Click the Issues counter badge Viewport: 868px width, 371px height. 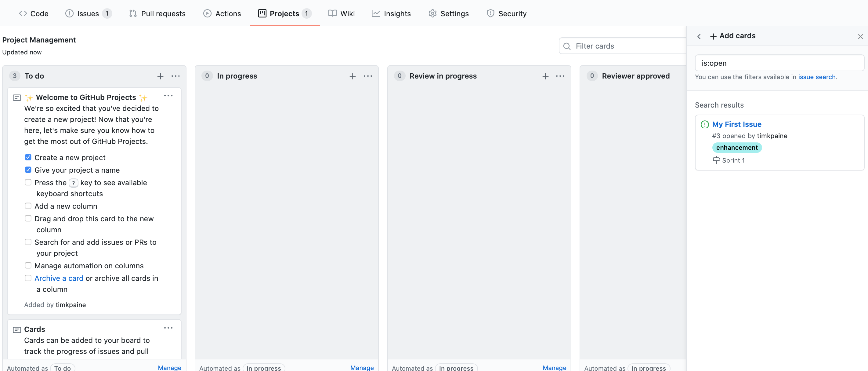pos(107,13)
